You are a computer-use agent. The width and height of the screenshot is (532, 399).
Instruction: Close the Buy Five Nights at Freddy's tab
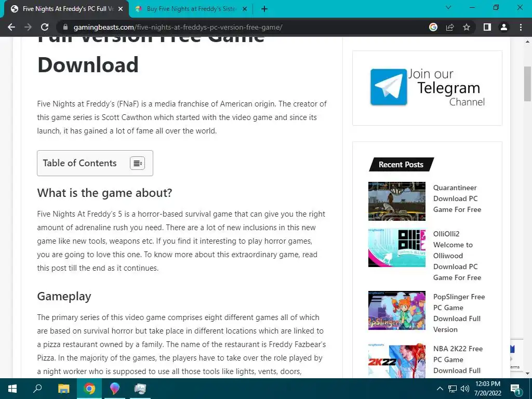point(245,9)
